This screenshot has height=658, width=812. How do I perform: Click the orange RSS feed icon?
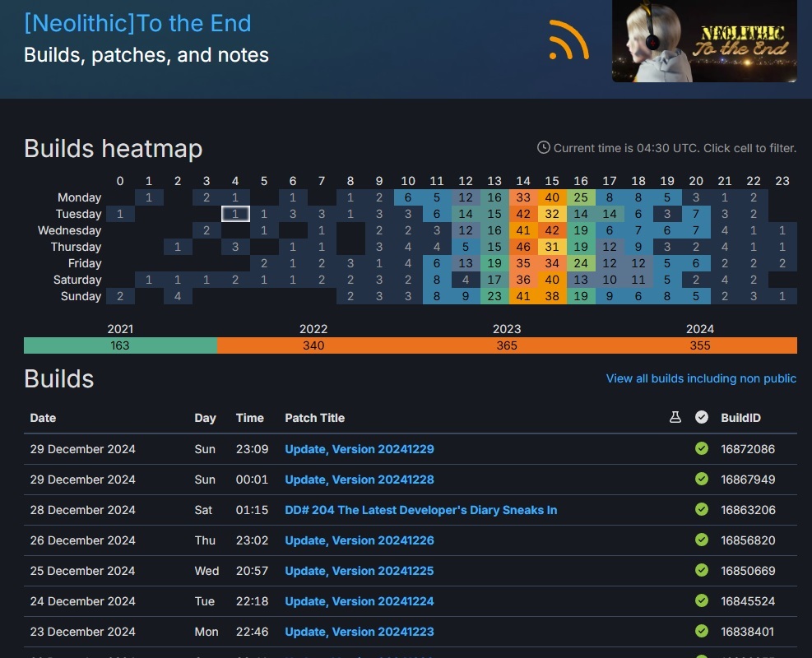(568, 39)
